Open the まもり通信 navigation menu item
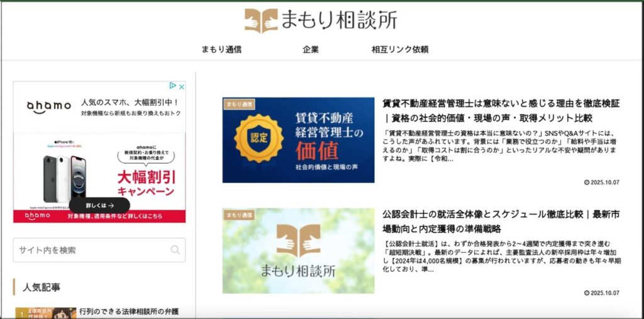The image size is (644, 319). pyautogui.click(x=221, y=49)
